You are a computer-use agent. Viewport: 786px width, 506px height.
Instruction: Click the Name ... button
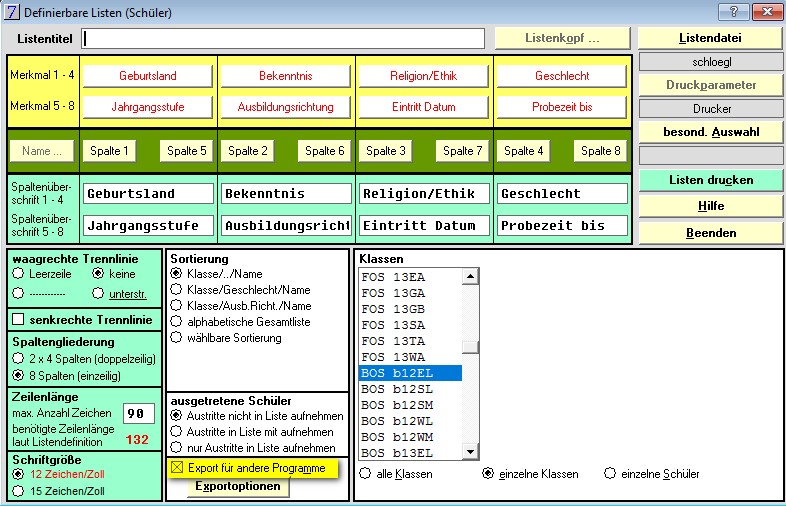click(42, 151)
